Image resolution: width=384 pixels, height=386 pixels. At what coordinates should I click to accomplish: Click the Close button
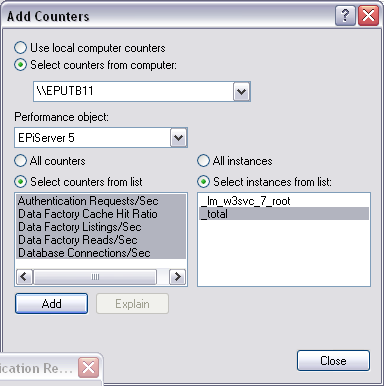(x=333, y=360)
